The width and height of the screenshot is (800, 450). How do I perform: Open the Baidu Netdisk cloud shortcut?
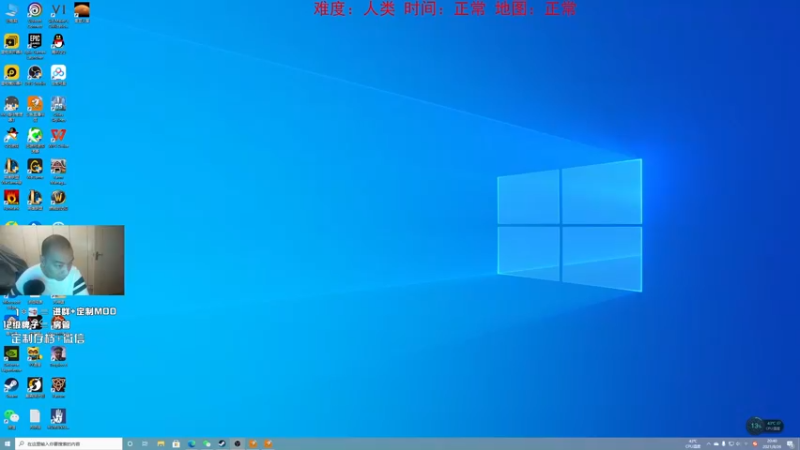[58, 75]
